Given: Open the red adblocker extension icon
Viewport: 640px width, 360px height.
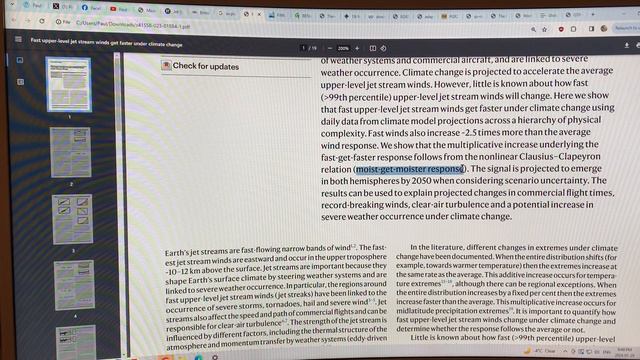Looking at the screenshot, I should click(x=561, y=29).
